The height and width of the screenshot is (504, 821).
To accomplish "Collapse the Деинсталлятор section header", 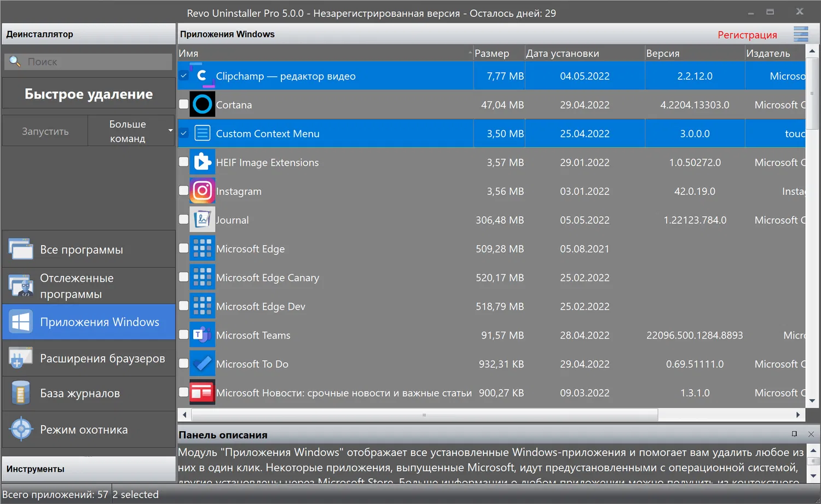I will coord(88,34).
